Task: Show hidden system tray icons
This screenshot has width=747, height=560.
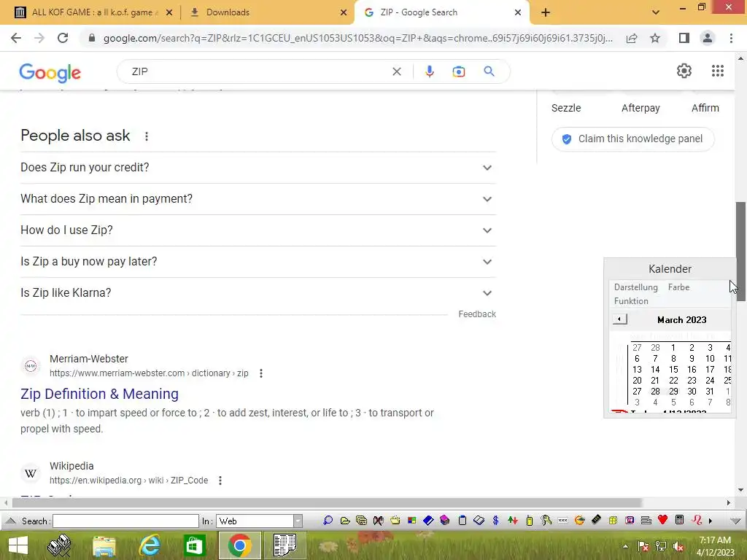Action: (x=625, y=546)
